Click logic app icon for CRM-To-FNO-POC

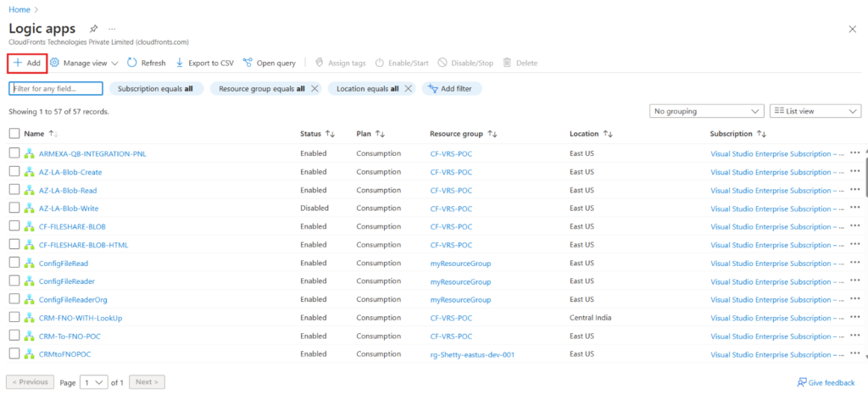[29, 336]
